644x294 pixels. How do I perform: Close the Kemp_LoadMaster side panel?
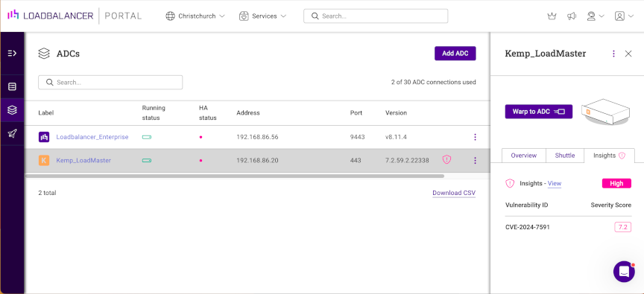point(628,54)
